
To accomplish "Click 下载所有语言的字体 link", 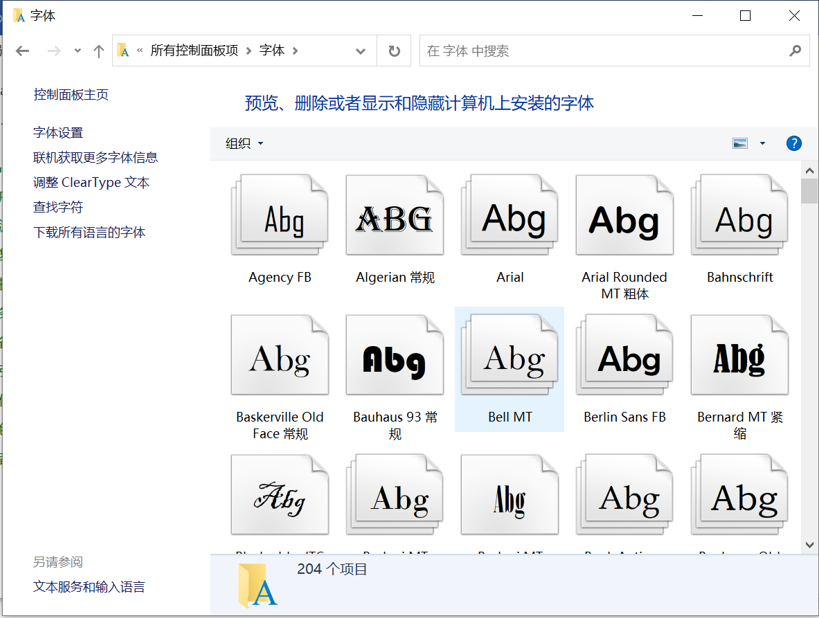I will click(89, 232).
